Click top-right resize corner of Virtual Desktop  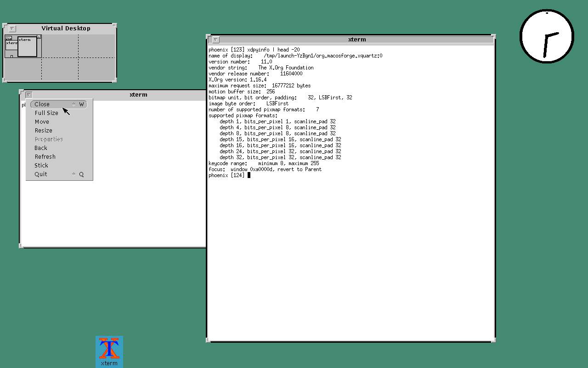[x=114, y=25]
